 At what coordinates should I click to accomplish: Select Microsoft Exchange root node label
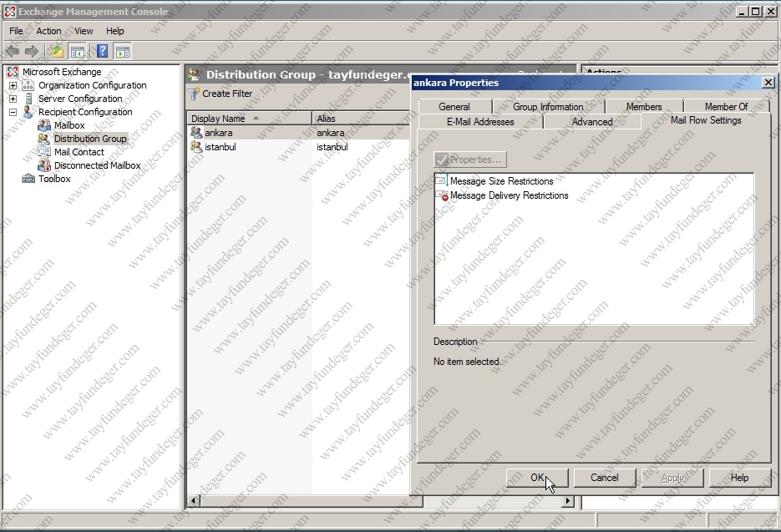coord(62,72)
